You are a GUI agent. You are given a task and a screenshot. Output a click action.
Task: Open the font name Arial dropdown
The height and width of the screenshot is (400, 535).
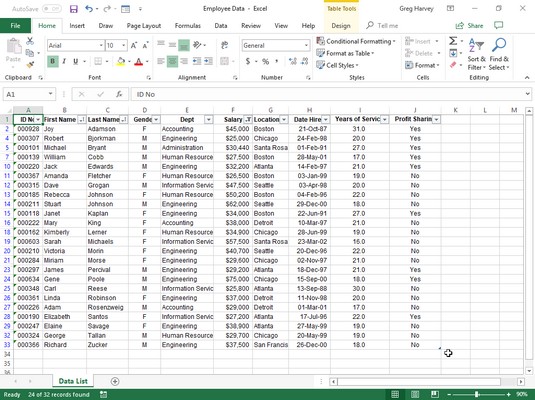coord(101,45)
